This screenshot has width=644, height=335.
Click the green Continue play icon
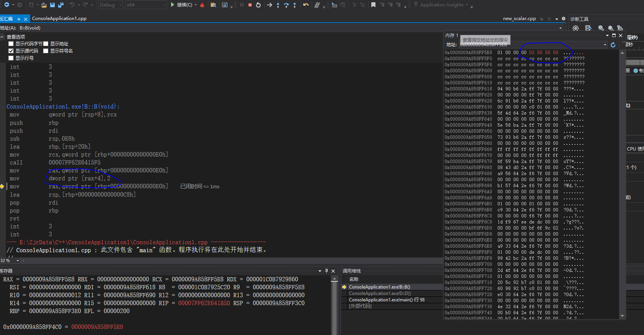pos(173,5)
